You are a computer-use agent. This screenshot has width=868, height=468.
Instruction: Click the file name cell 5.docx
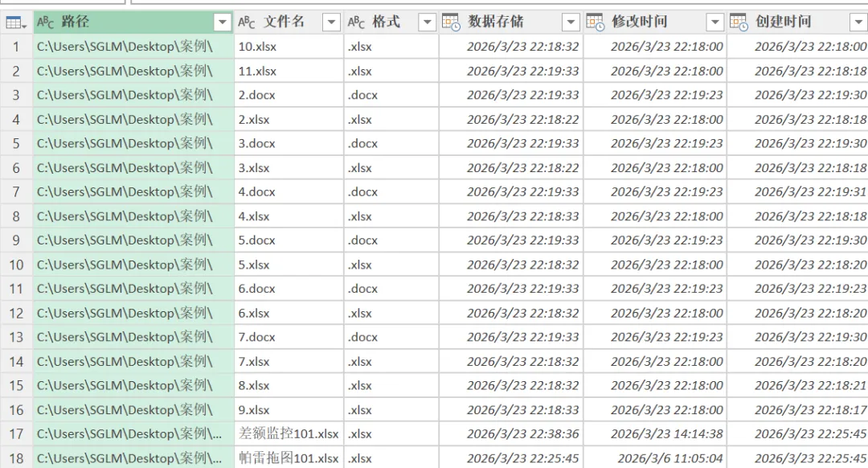(289, 240)
